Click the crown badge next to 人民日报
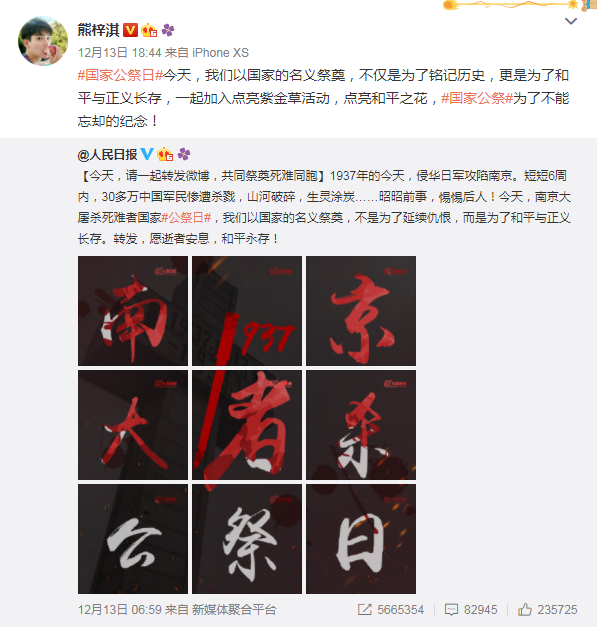This screenshot has width=597, height=630. [165, 154]
